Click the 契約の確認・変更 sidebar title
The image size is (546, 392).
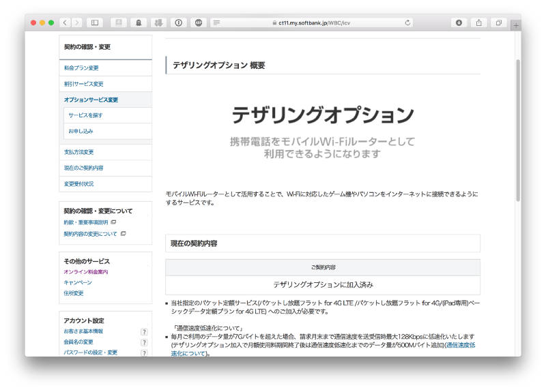tap(87, 47)
